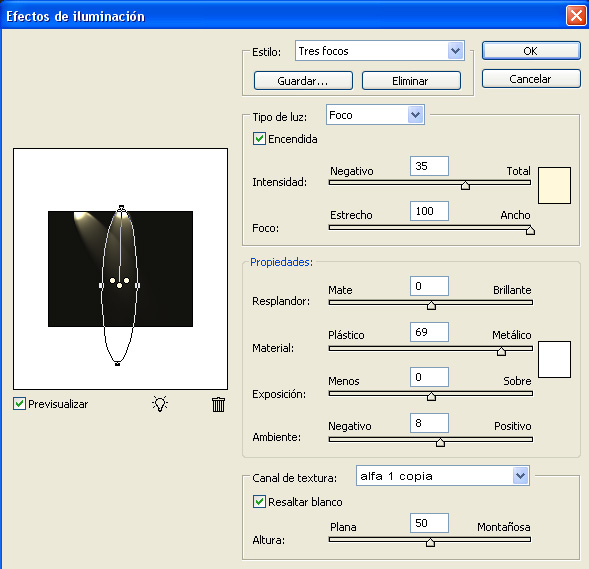
Task: Click the Cancelar button
Action: tap(531, 79)
